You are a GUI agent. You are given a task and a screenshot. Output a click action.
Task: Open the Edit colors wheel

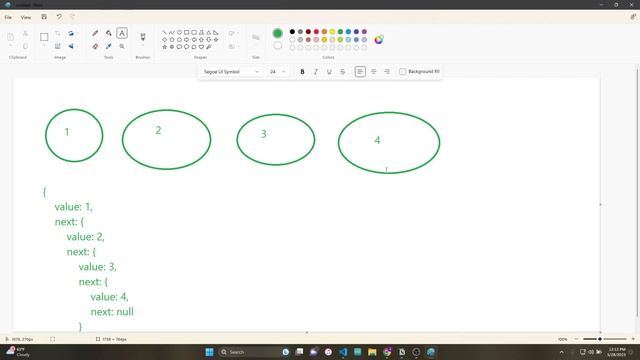pos(379,40)
